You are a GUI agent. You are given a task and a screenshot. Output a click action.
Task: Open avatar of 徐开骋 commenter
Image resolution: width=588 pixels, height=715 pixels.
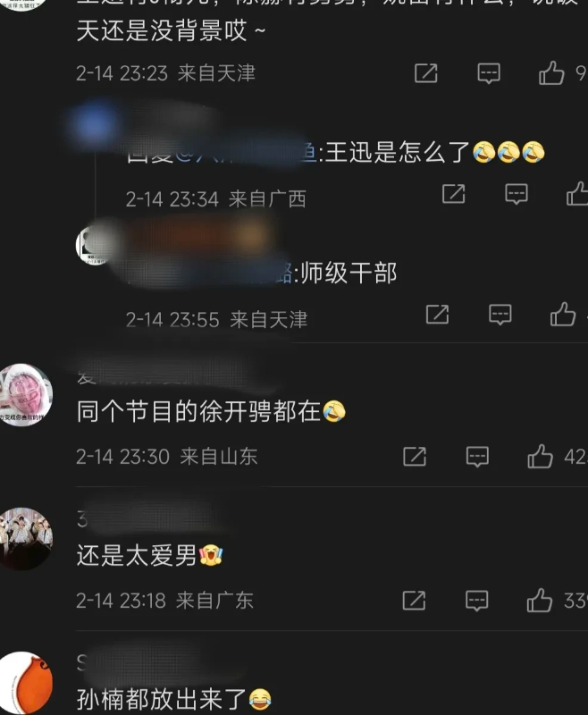(24, 395)
